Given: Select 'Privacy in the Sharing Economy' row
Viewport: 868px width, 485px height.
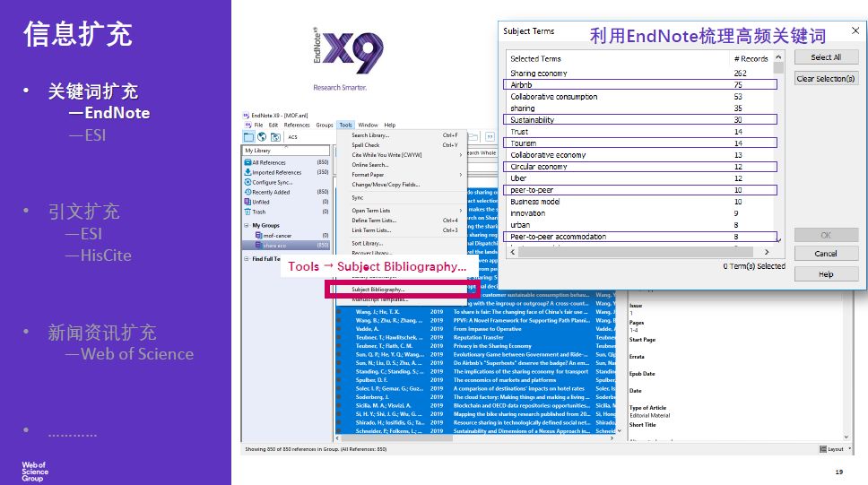Looking at the screenshot, I should coord(476,346).
